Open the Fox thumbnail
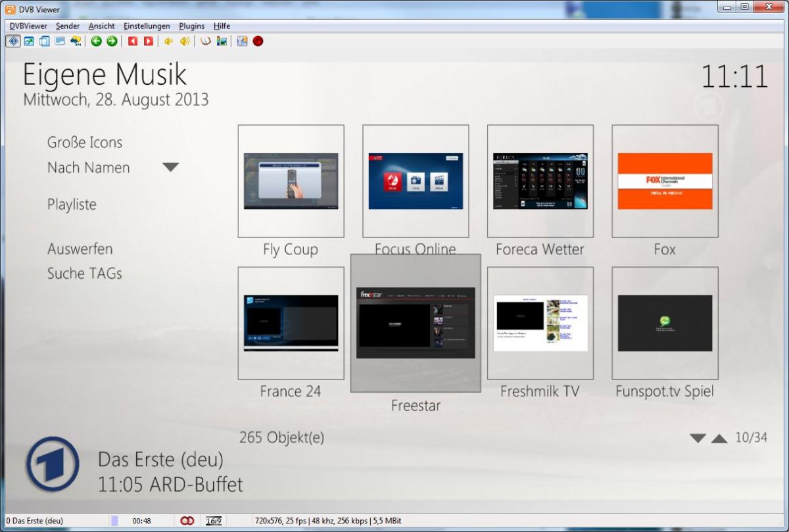Image resolution: width=789 pixels, height=532 pixels. click(x=665, y=181)
